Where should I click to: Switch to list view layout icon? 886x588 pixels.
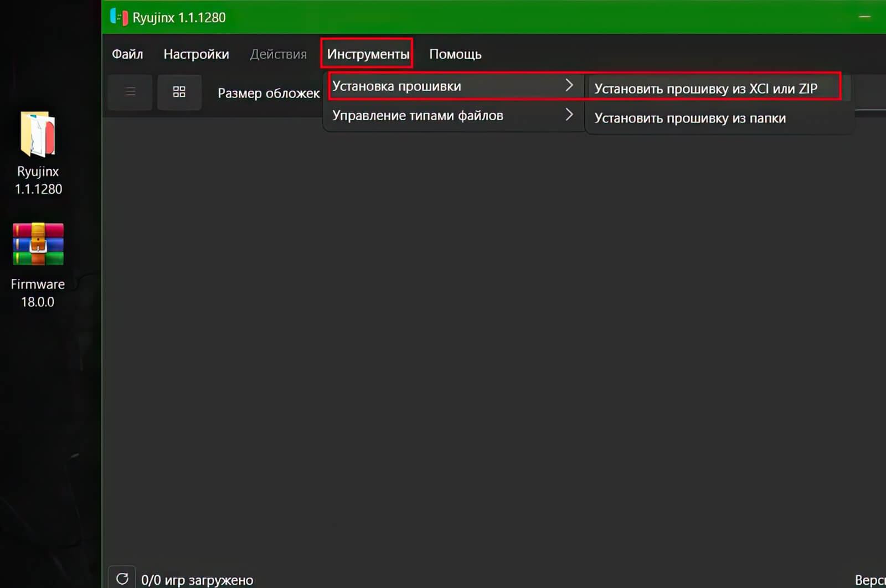coord(130,92)
